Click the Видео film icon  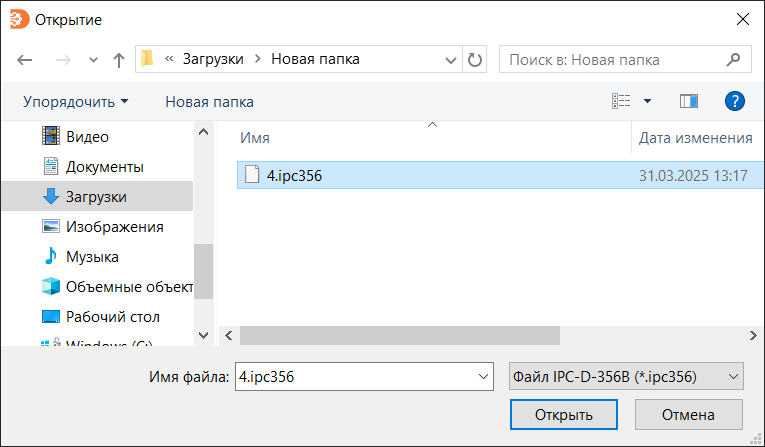coord(51,136)
